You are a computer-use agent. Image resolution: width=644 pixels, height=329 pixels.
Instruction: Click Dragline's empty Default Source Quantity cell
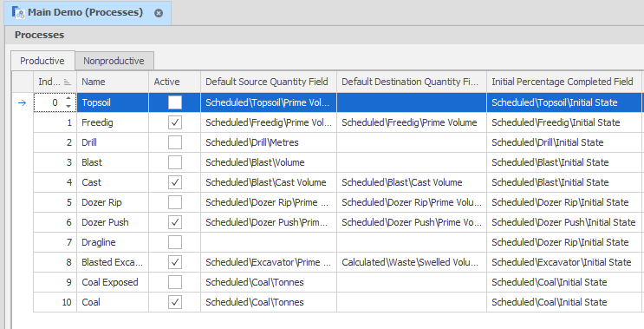[x=269, y=242]
